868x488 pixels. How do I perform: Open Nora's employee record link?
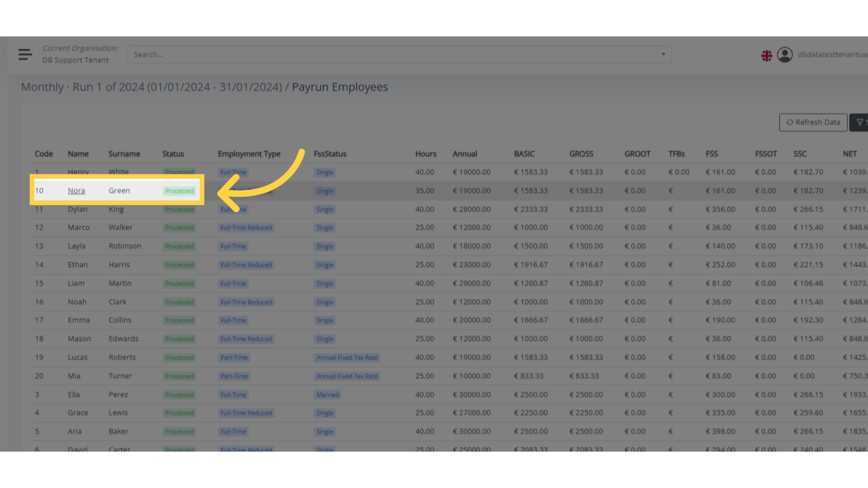(x=76, y=190)
